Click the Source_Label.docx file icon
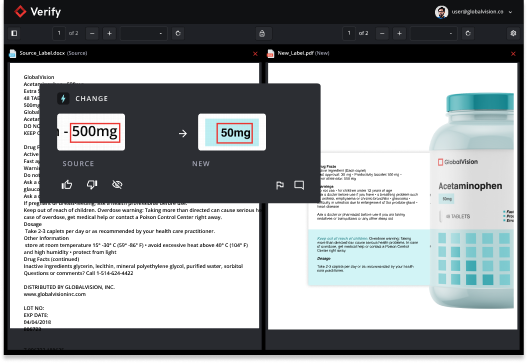 [13, 53]
